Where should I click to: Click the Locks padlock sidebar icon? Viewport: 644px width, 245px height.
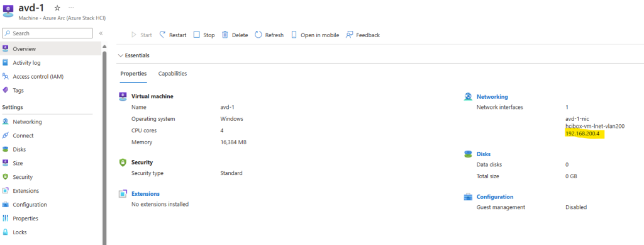tap(5, 232)
